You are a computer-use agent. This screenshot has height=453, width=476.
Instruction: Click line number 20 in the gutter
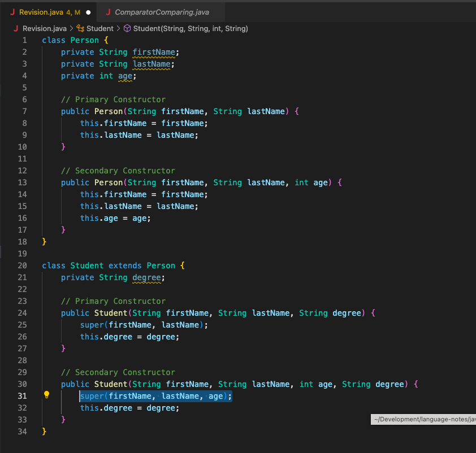pyautogui.click(x=22, y=265)
